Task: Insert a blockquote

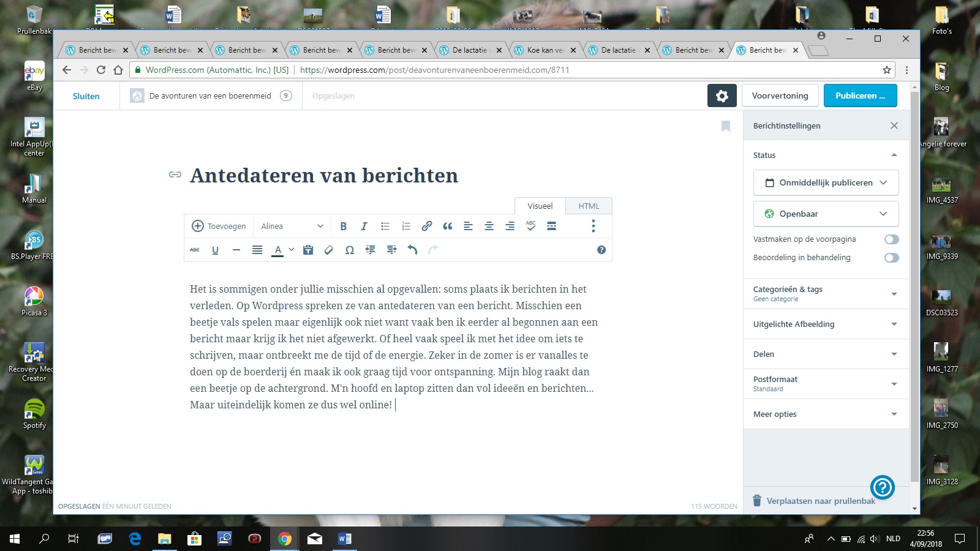Action: click(x=448, y=226)
